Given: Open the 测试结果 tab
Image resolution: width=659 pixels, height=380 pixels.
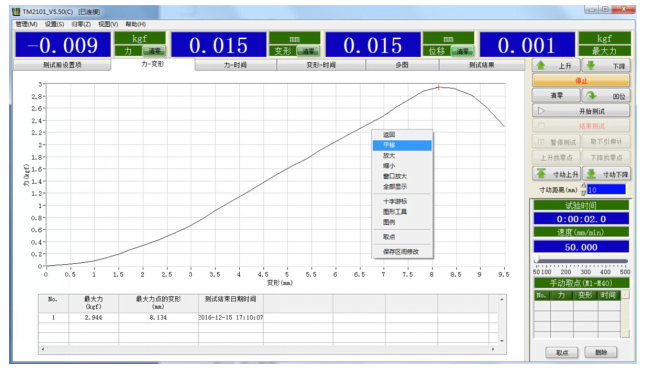Looking at the screenshot, I should (482, 65).
